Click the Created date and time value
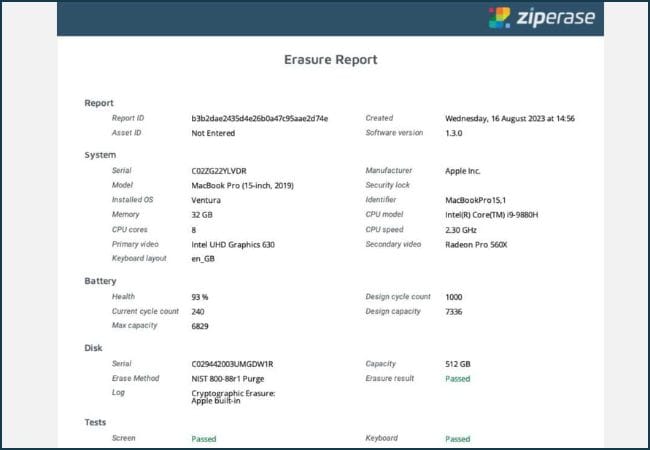 (x=509, y=118)
